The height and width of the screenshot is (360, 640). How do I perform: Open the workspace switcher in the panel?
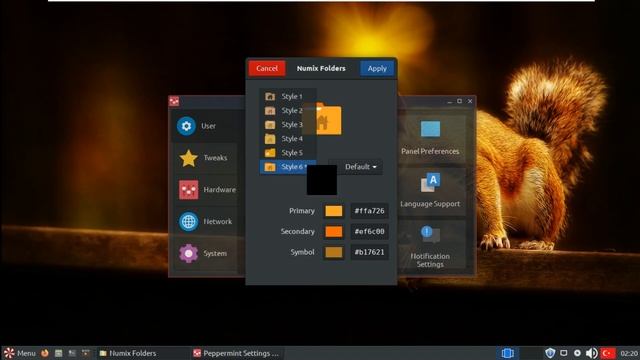(507, 353)
